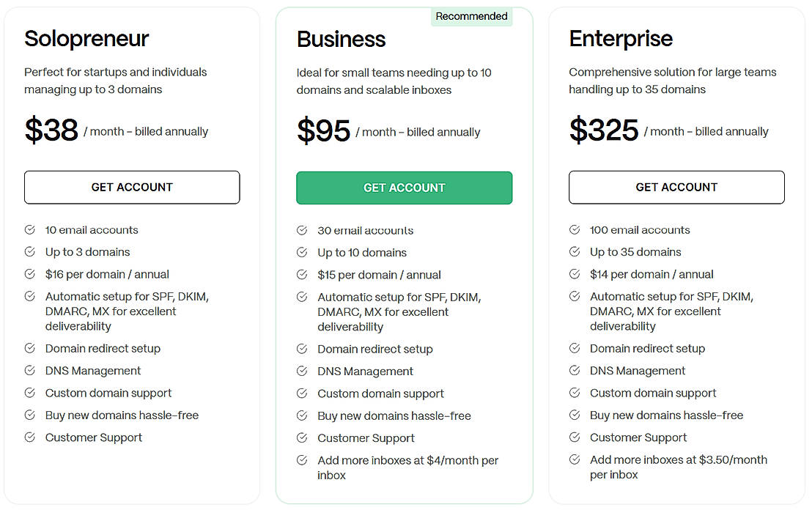Click check icon by Solopreneur DNS Management
Image resolution: width=812 pixels, height=510 pixels.
coord(30,371)
